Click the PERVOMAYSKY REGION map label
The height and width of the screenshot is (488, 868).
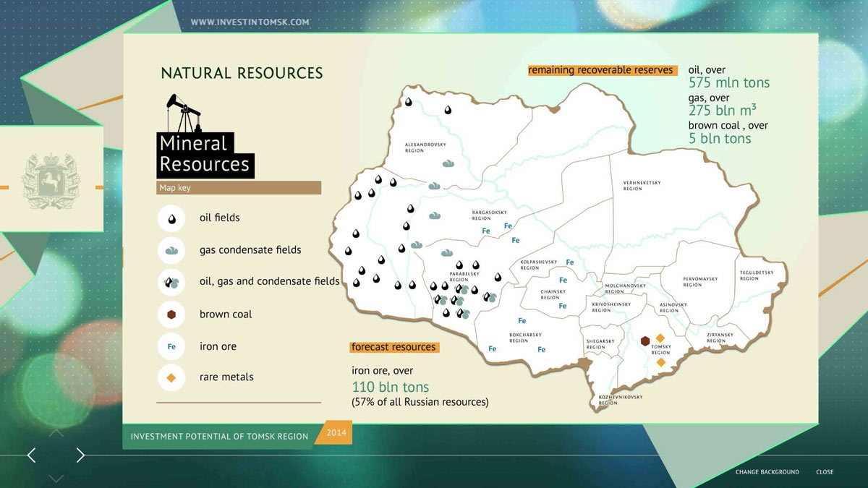(699, 281)
